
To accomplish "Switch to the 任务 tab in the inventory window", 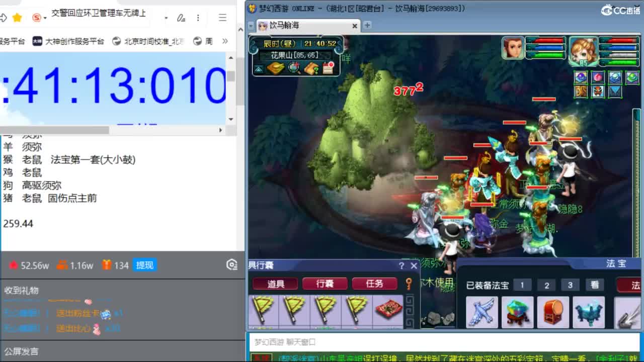I will tap(374, 284).
